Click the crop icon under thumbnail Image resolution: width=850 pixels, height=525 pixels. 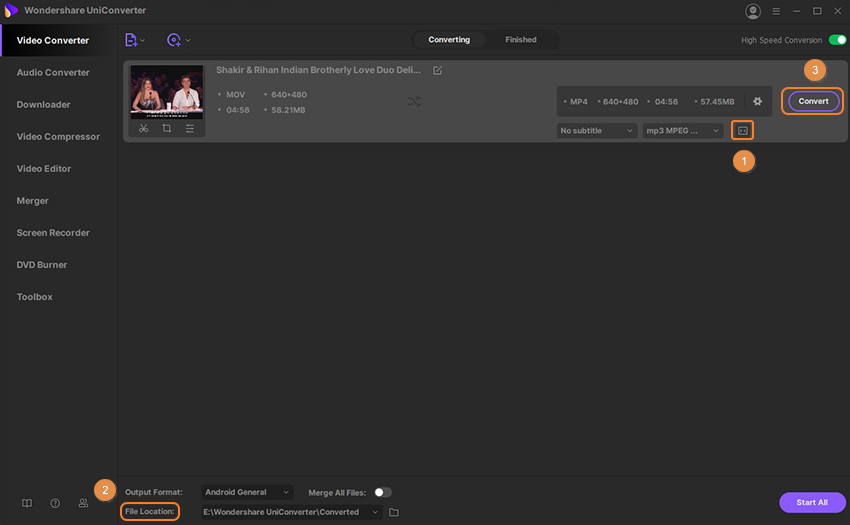pos(166,129)
